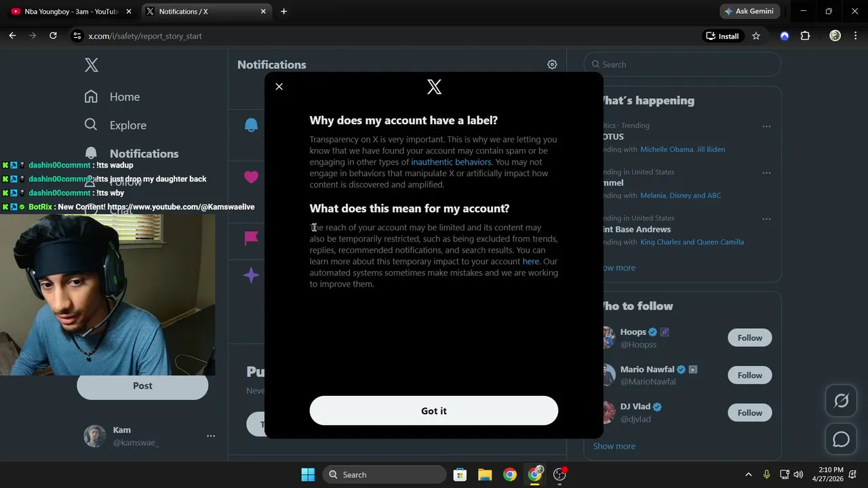Bookmark this page star icon
Screen dimensions: 868x488
tap(756, 36)
